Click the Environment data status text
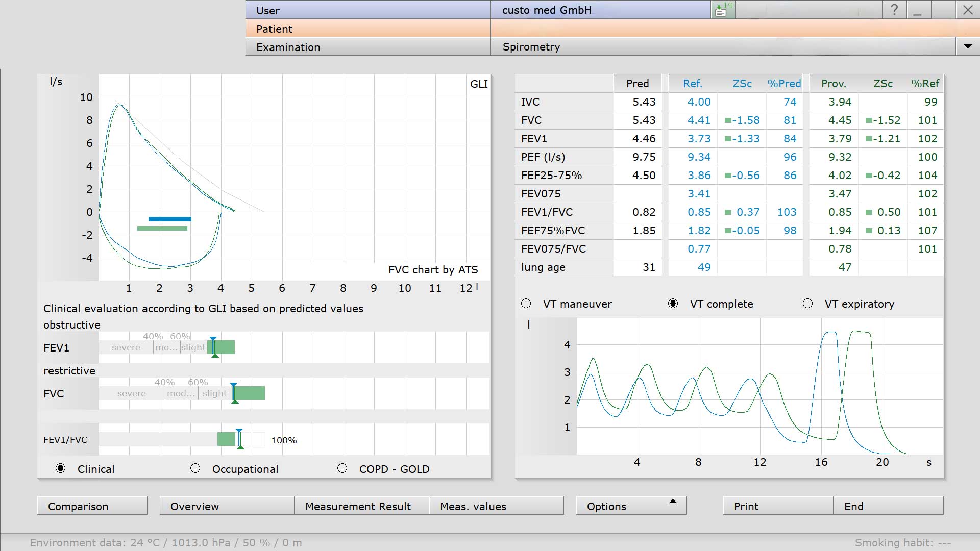980x551 pixels. (x=166, y=543)
